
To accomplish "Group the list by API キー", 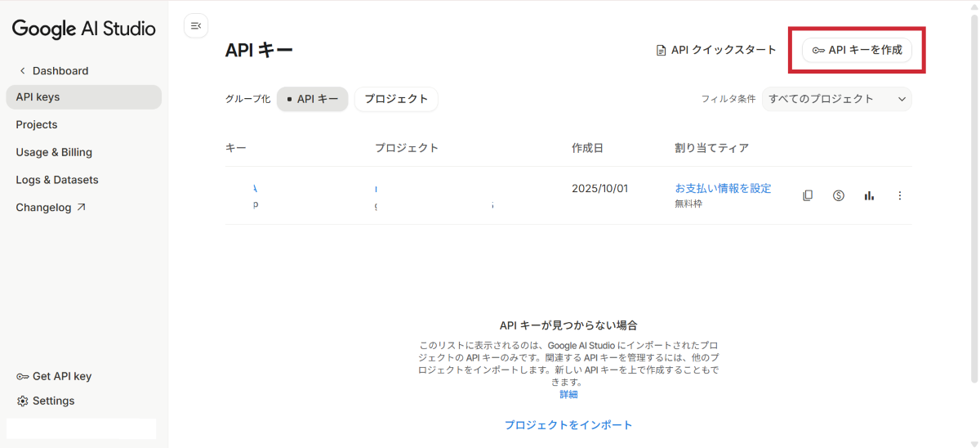I will click(x=313, y=99).
